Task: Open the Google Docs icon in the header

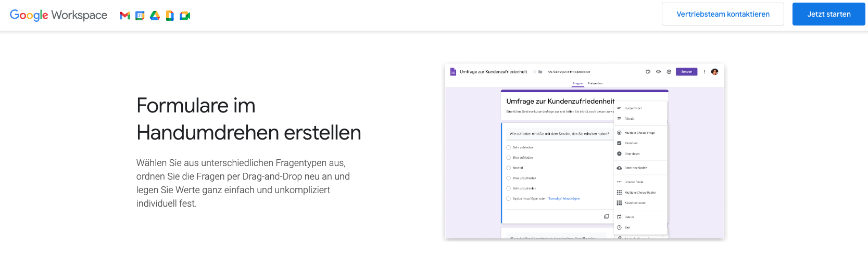Action: pos(170,16)
